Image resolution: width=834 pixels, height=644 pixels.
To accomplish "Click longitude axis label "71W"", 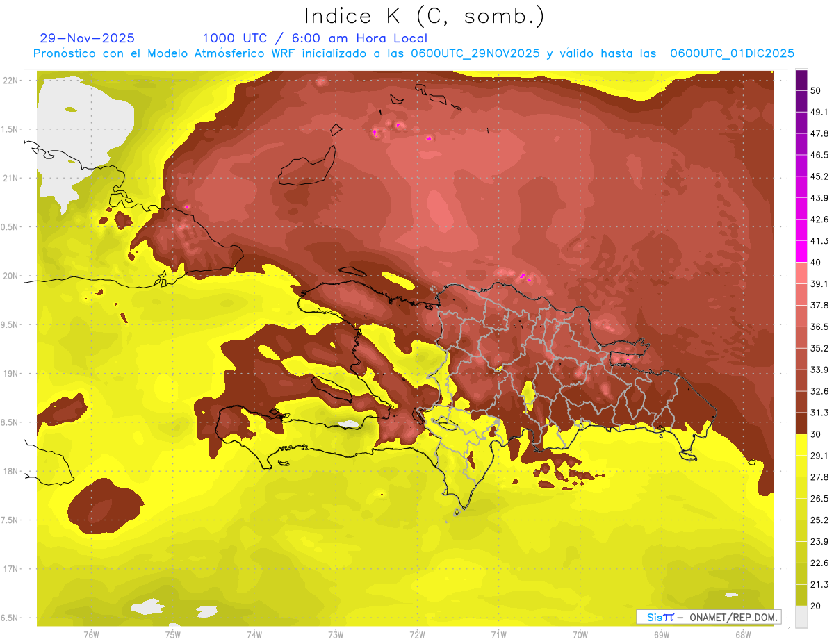I will coord(498,635).
